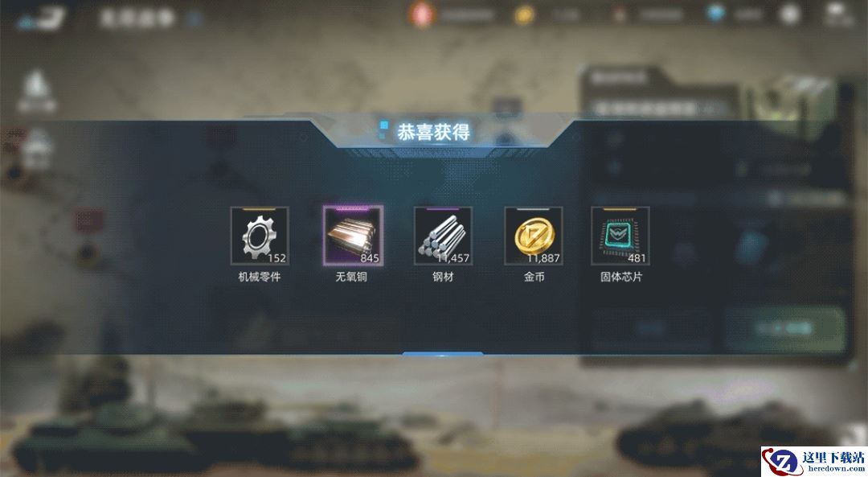Tap the blue diamond currency icon in top bar
The image size is (868, 477).
715,14
